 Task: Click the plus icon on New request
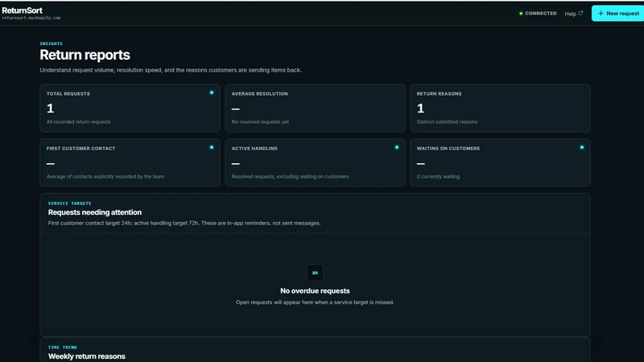point(601,14)
